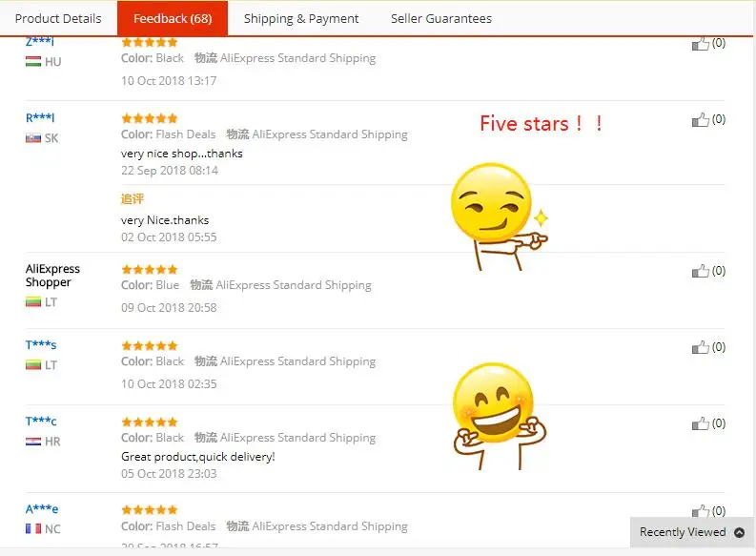The image size is (756, 556).
Task: Open reviewer T***c profile link
Action: (41, 421)
